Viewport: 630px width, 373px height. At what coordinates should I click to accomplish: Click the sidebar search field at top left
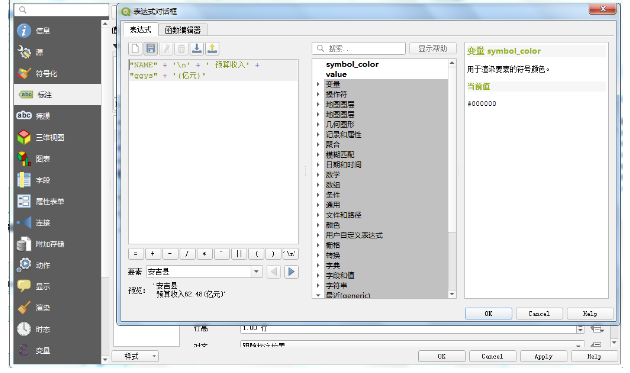61,9
